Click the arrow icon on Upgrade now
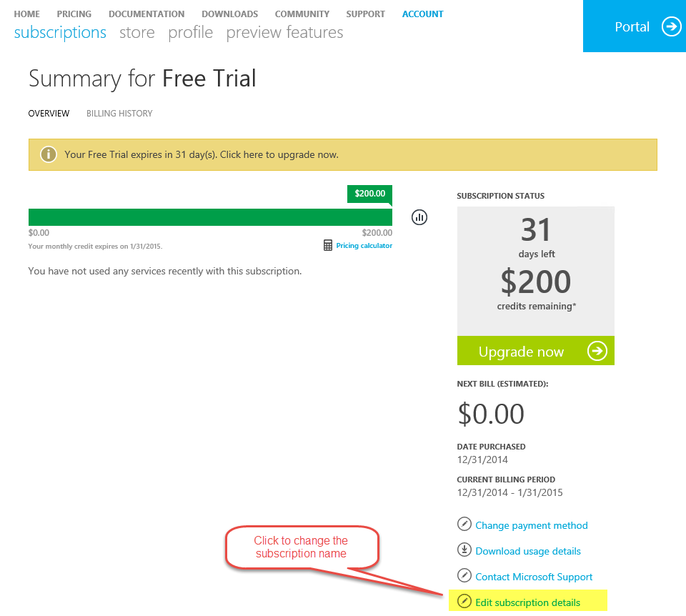The width and height of the screenshot is (686, 616). (x=597, y=351)
